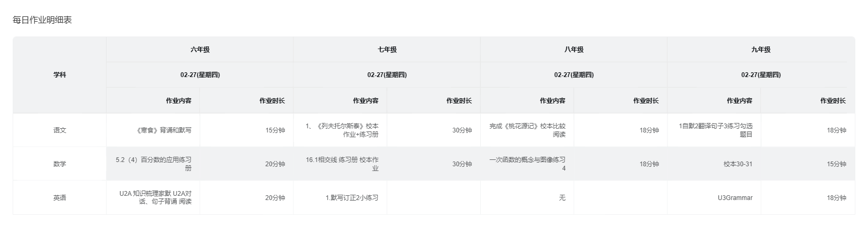Click the 学科 column header
Viewport: 868px width, 228px height.
(x=60, y=75)
